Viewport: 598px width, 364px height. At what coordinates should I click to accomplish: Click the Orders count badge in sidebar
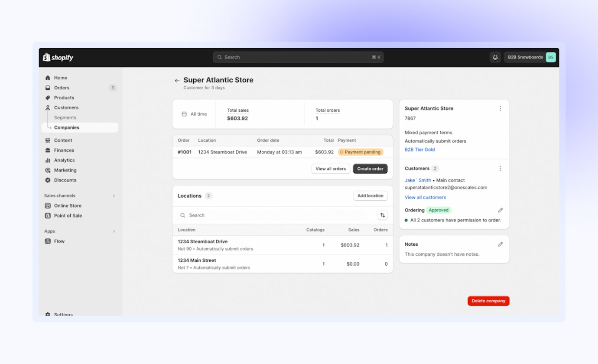click(113, 88)
